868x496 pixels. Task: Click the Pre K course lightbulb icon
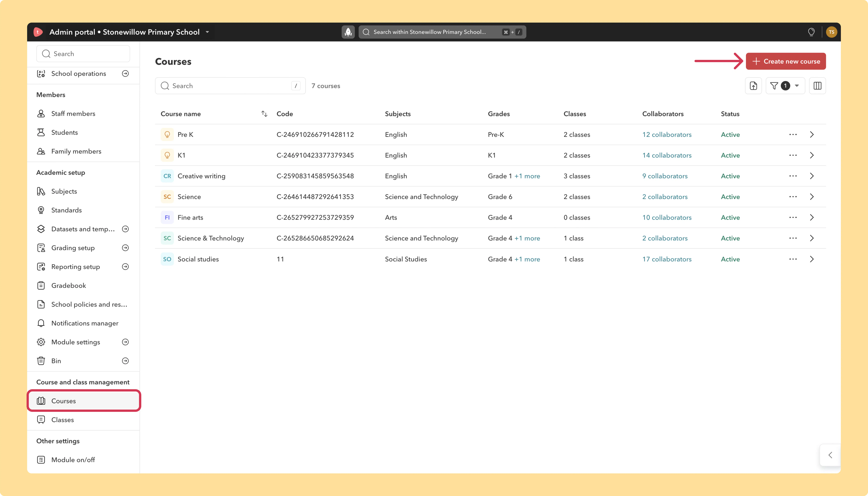tap(167, 135)
